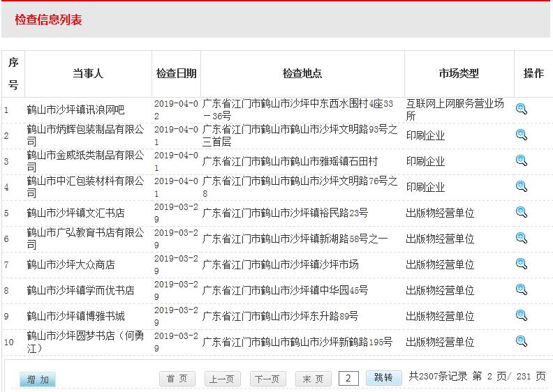Advance using the 下一页 button
Screen dimensions: 553x392
[x=268, y=379]
